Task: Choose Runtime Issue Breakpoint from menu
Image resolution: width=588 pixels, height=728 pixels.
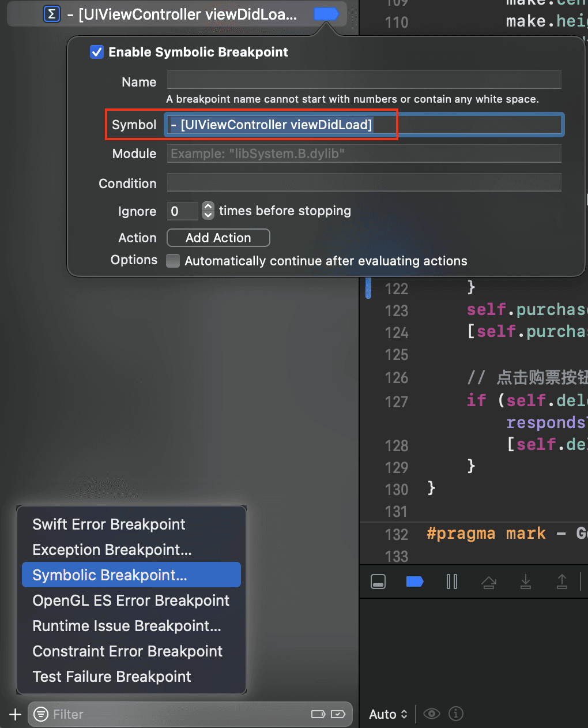Action: tap(131, 626)
